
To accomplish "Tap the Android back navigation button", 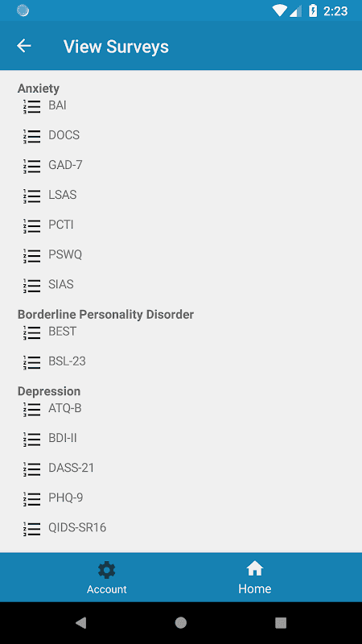I will click(81, 623).
